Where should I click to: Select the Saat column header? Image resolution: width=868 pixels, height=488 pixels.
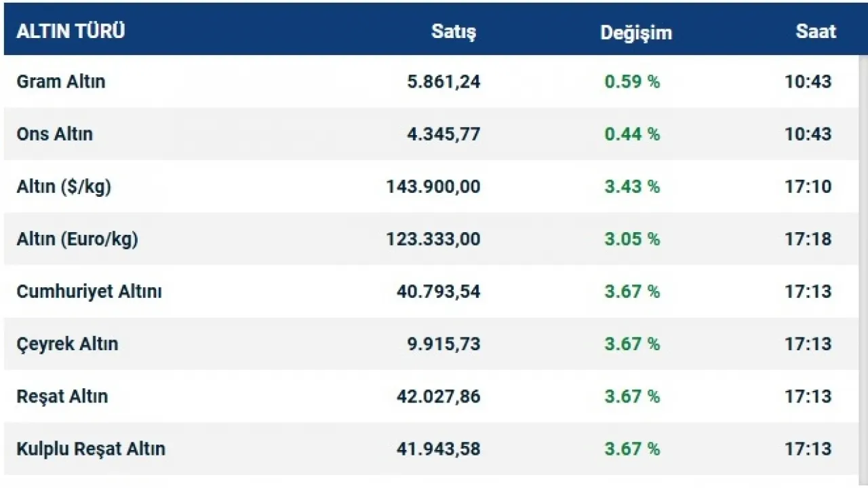pos(816,32)
